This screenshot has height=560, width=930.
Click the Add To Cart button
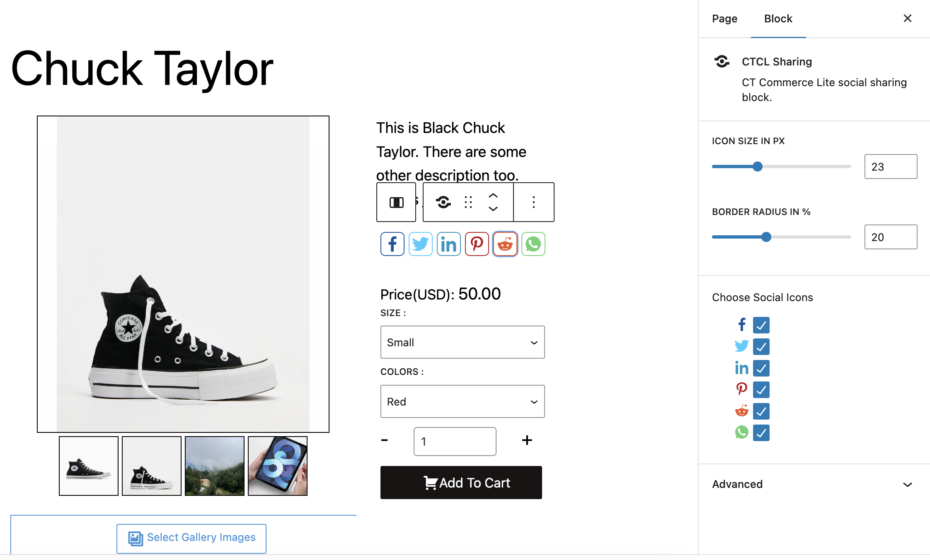coord(461,483)
